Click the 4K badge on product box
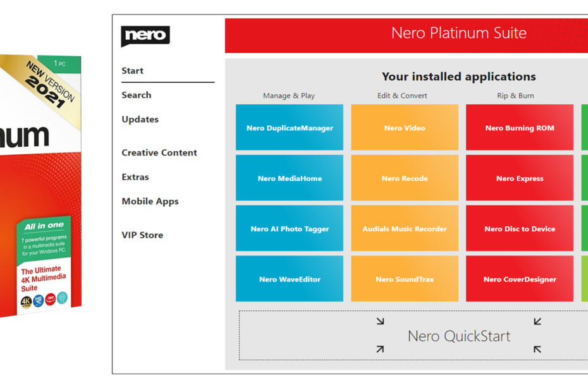588x392 pixels. (27, 302)
